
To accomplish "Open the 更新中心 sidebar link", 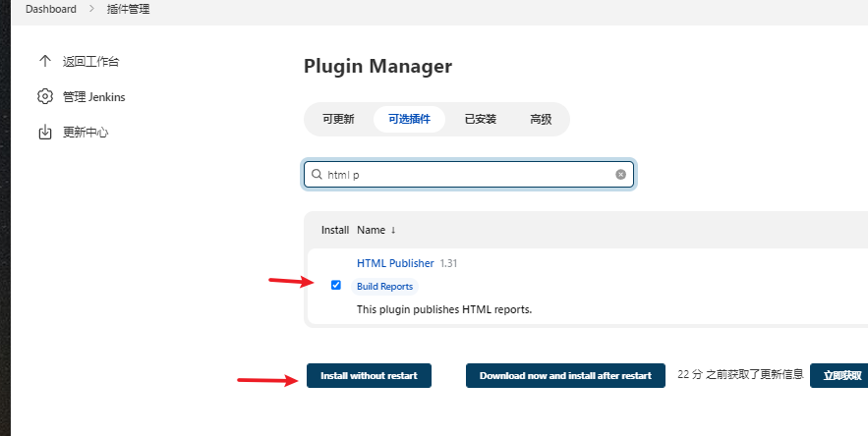I will pyautogui.click(x=86, y=133).
